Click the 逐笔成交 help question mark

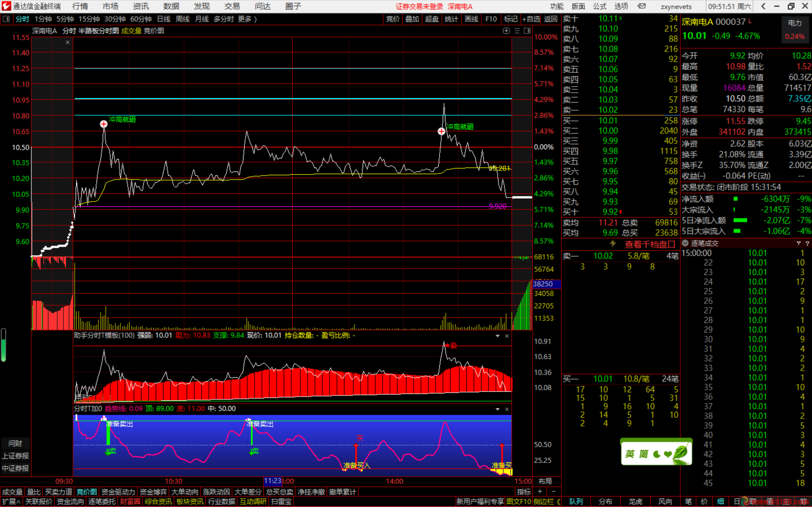pos(807,244)
